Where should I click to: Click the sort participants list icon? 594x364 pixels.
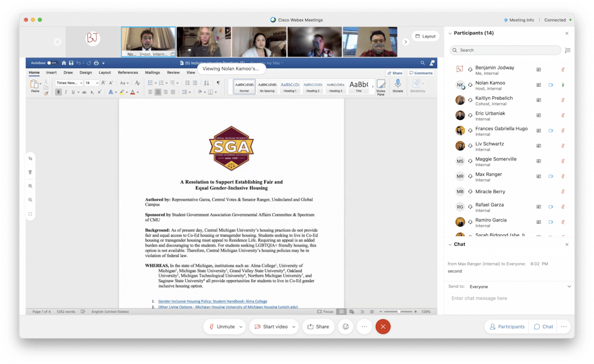(x=568, y=50)
